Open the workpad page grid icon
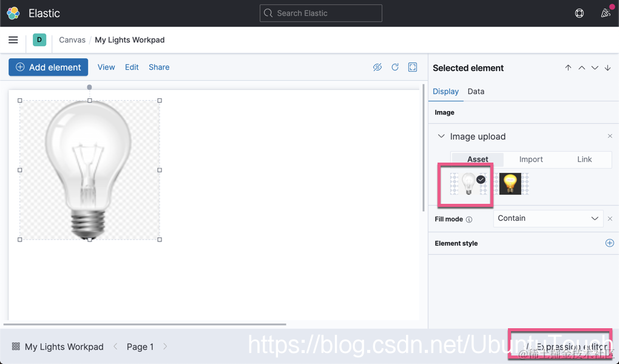This screenshot has width=619, height=364. point(16,346)
